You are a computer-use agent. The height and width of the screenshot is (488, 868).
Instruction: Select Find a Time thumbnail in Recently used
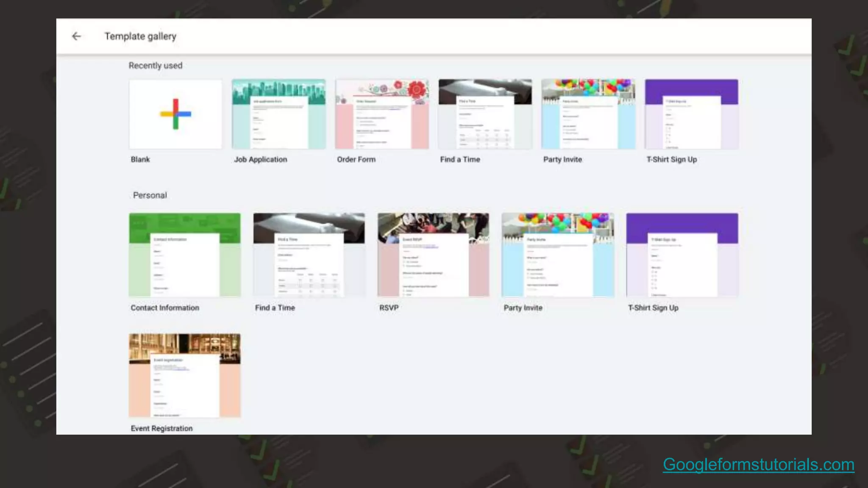(485, 114)
